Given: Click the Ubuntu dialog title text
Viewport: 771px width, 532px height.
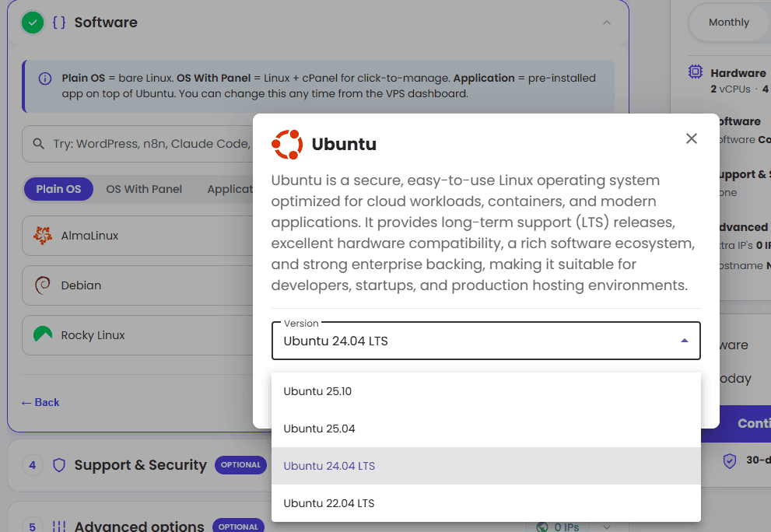Looking at the screenshot, I should [344, 144].
